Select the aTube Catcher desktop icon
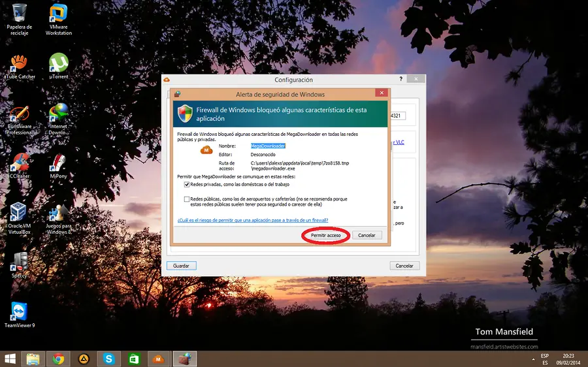The width and height of the screenshot is (588, 367). pyautogui.click(x=19, y=67)
